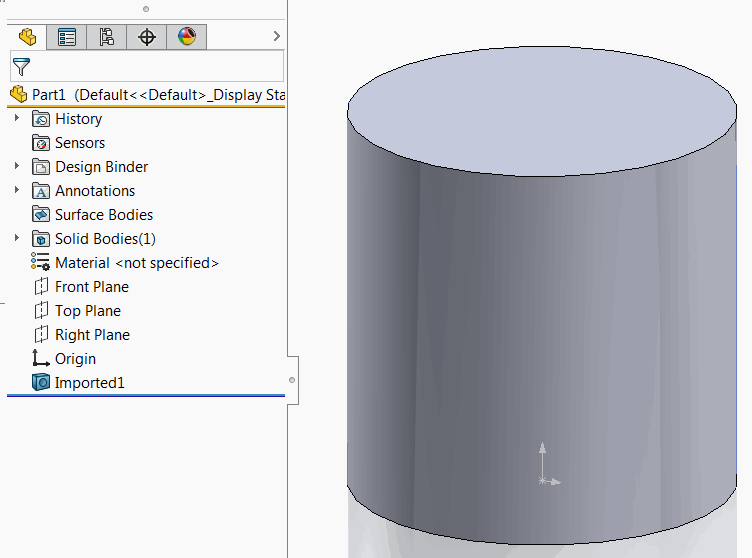This screenshot has width=752, height=558.
Task: Open the DimXpertManager tab
Action: (147, 37)
